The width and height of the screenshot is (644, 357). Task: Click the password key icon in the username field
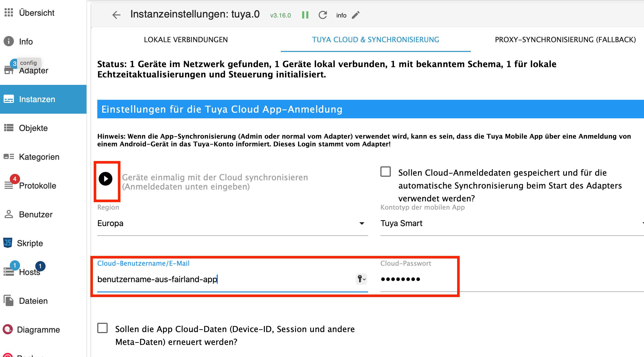click(361, 279)
